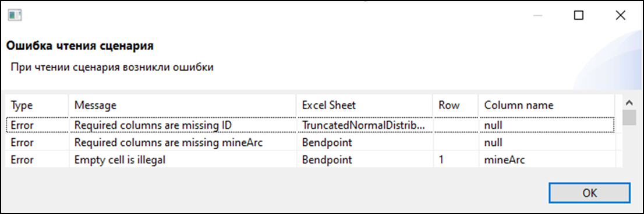Click the OK button
This screenshot has height=214, width=644.
(x=589, y=193)
